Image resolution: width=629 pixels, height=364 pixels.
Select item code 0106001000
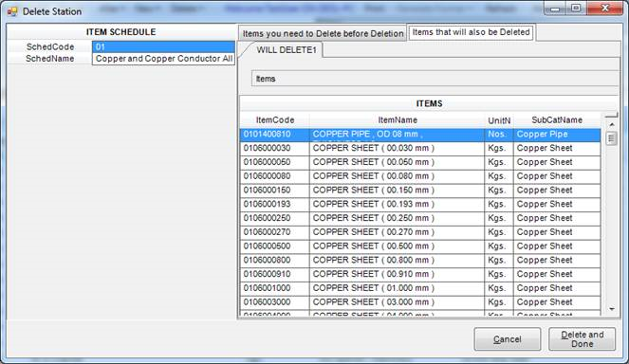275,288
